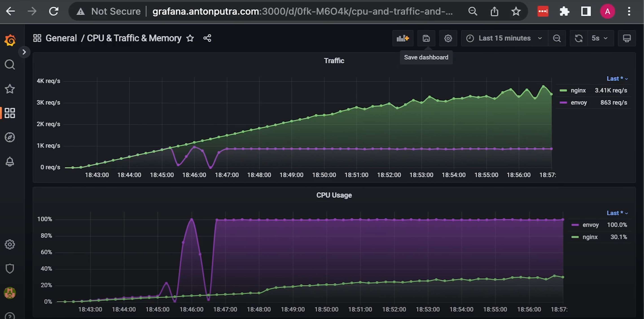Zoom out the time range

[x=556, y=38]
